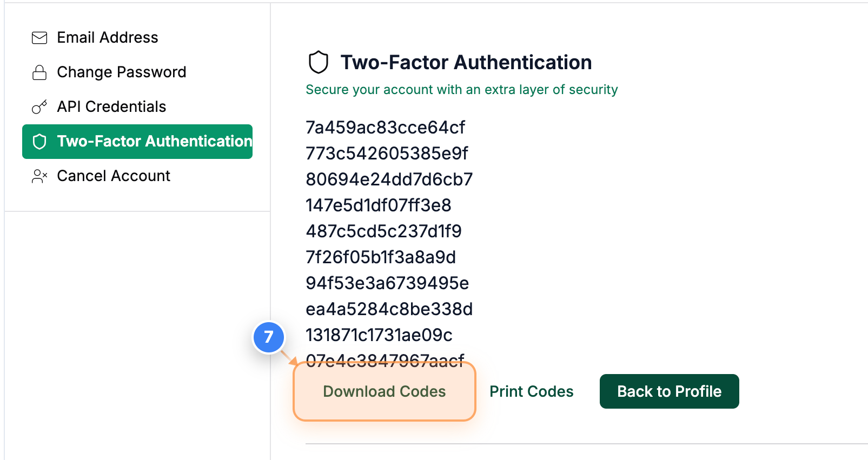Click the key icon for API Credentials
Viewport: 868px width, 460px height.
coord(39,106)
